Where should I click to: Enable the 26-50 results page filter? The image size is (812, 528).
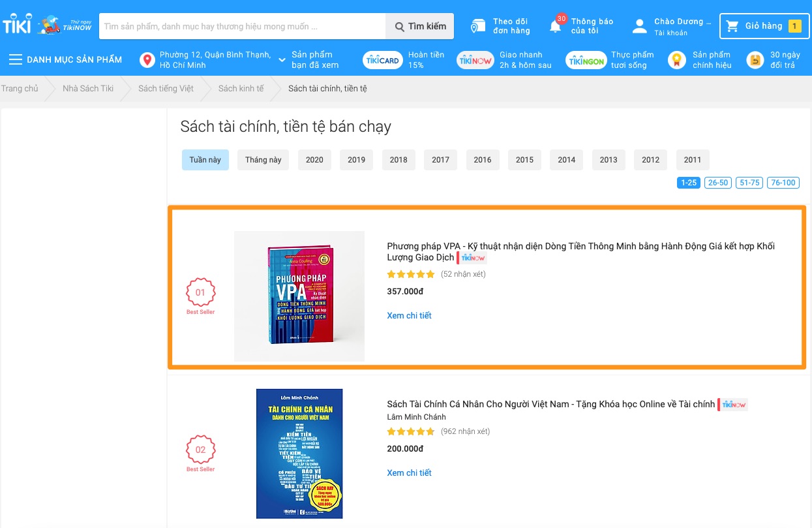(717, 183)
